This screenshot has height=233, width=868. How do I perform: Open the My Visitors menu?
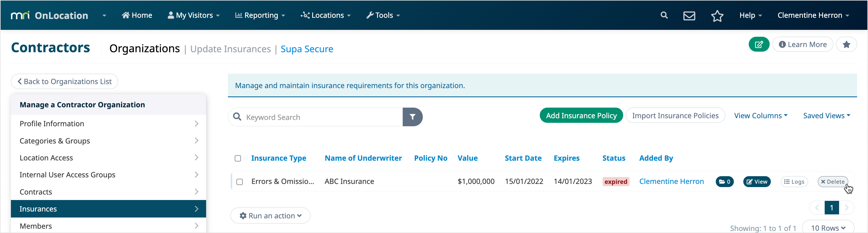click(x=194, y=15)
